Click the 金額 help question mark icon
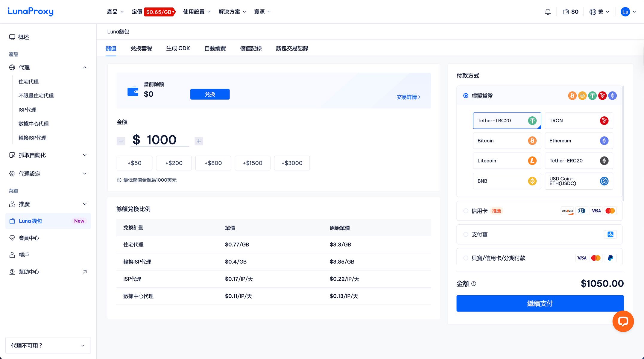 [474, 284]
